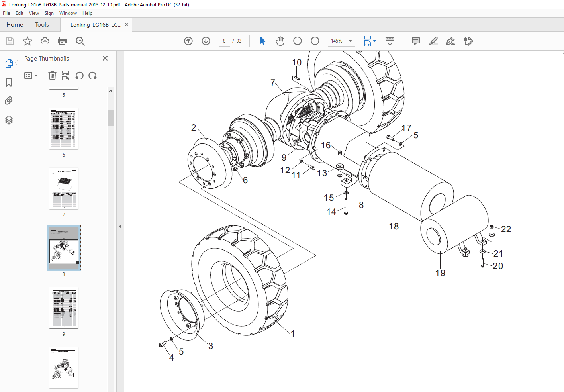Open the Window menu
The height and width of the screenshot is (392, 564).
(68, 13)
